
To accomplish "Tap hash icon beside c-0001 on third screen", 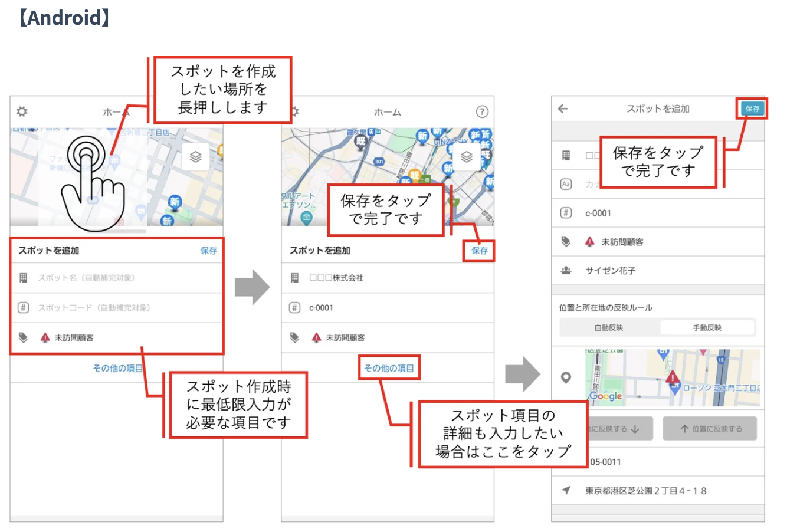I will tap(566, 213).
